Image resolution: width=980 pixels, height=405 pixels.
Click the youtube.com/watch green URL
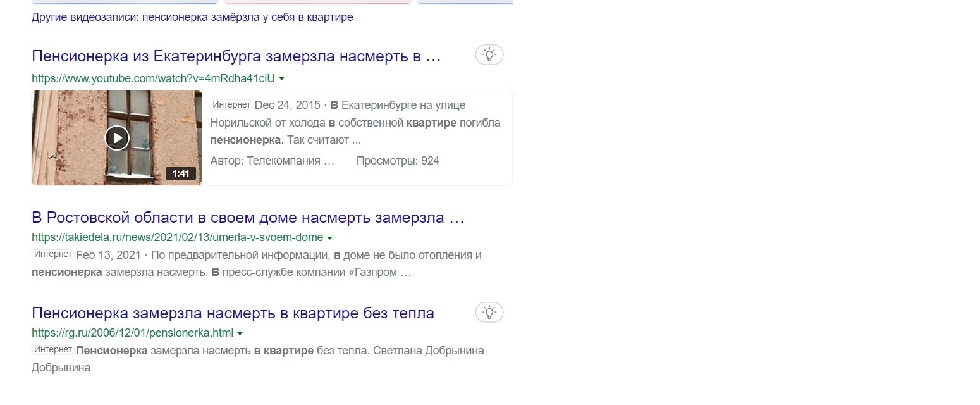click(x=153, y=78)
